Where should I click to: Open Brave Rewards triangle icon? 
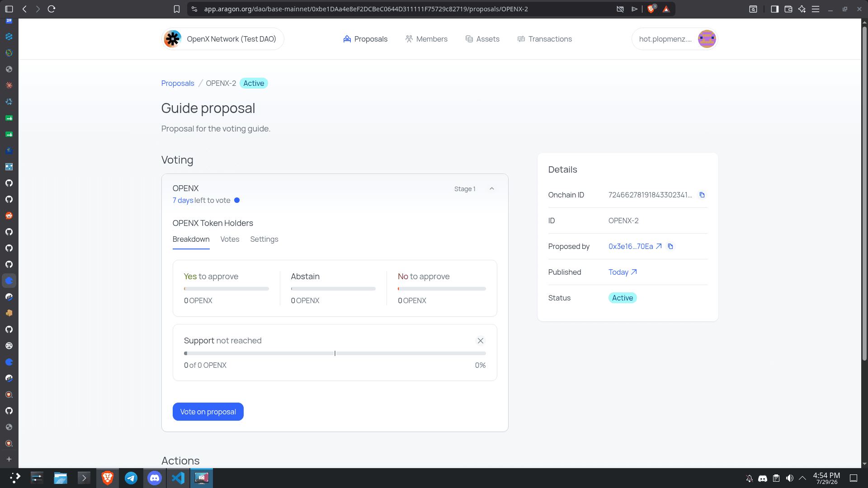click(666, 9)
